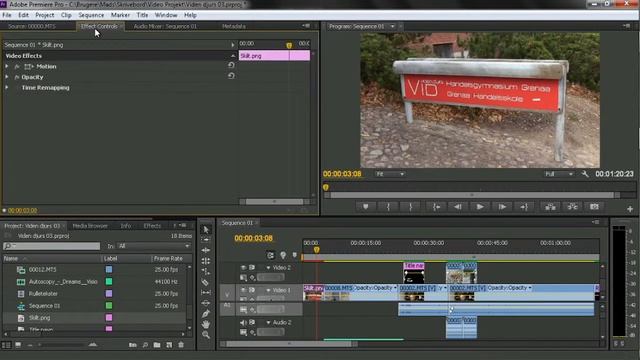
Task: Collapse the Audio 2 track
Action: 268,322
